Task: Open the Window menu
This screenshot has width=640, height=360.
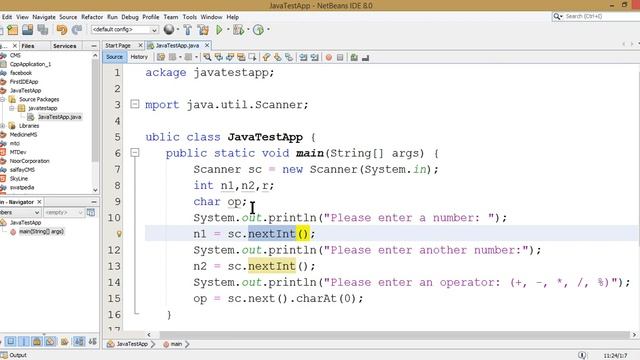Action: [211, 17]
